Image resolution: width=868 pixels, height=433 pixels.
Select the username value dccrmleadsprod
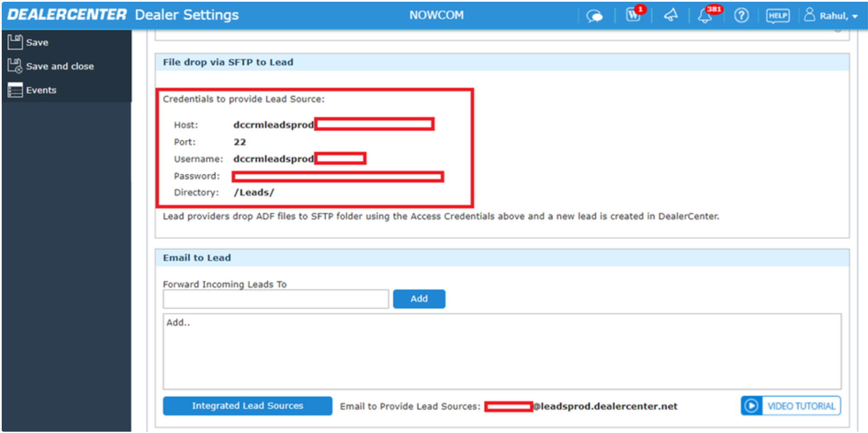273,159
